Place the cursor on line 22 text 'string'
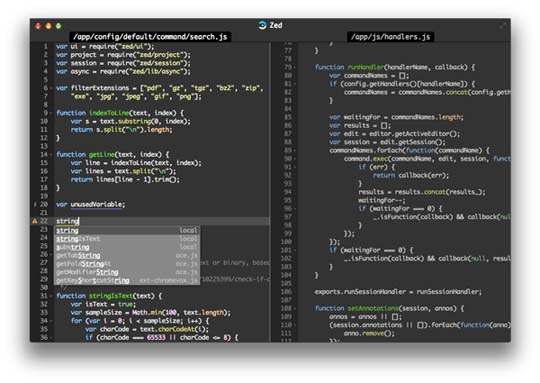The width and height of the screenshot is (540, 383). pos(68,221)
